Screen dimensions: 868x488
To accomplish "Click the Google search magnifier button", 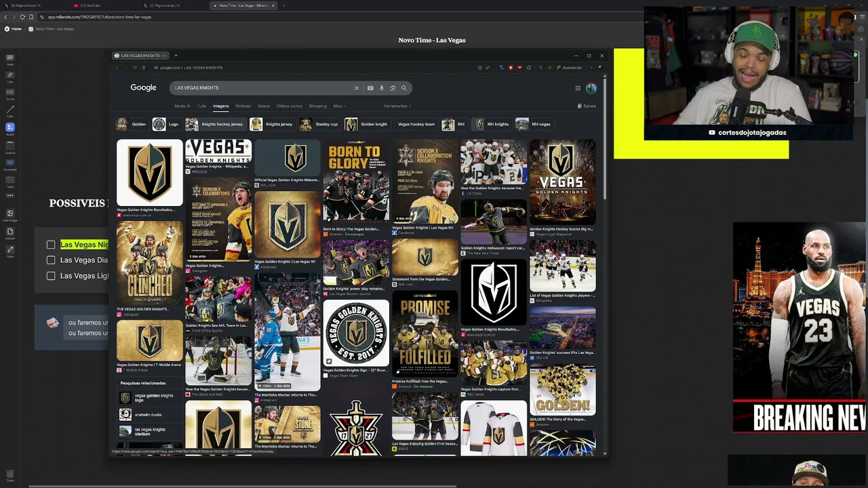I will pos(403,87).
